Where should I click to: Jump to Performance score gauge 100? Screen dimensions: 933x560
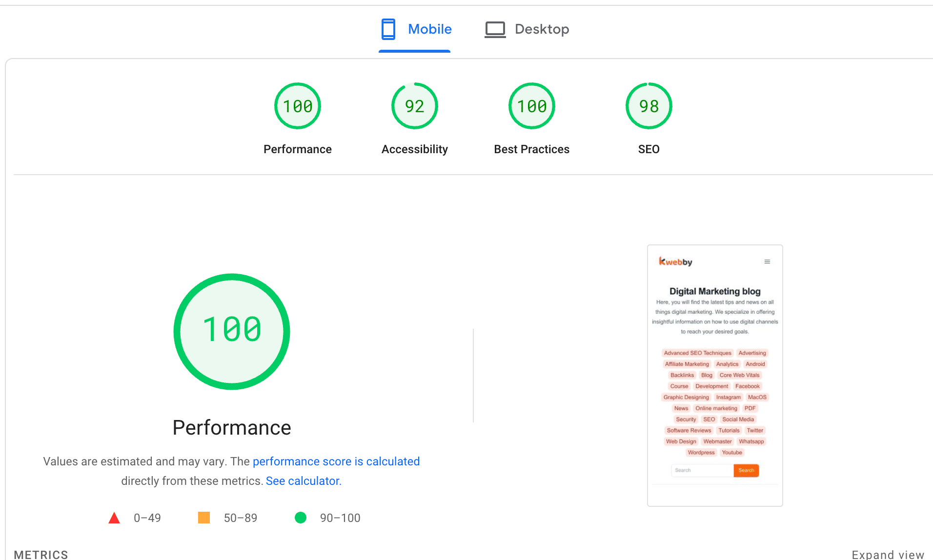pos(297,106)
